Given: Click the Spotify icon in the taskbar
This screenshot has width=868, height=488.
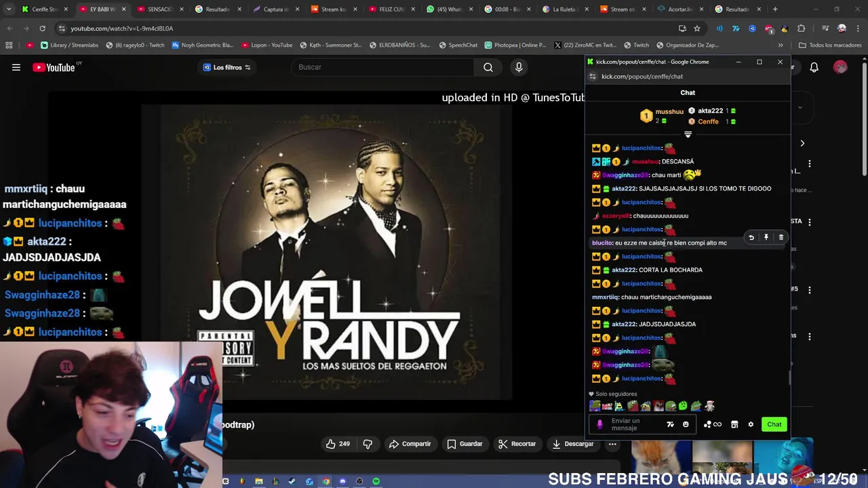Looking at the screenshot, I should pos(376,481).
